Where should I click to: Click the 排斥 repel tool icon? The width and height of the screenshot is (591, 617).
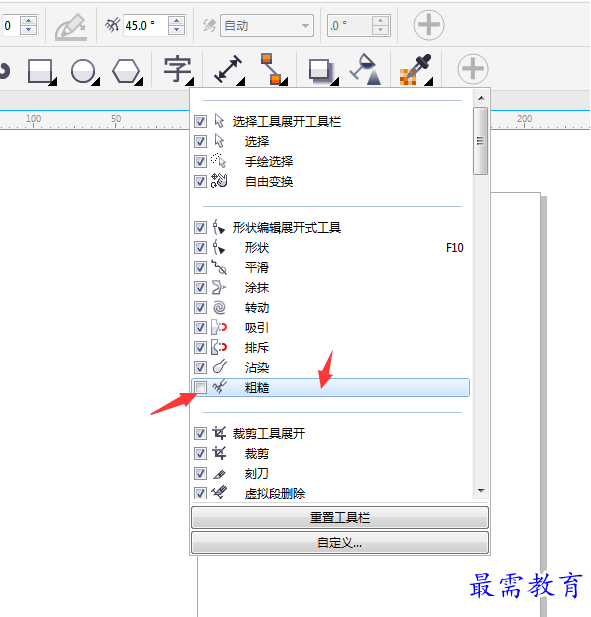pyautogui.click(x=219, y=347)
